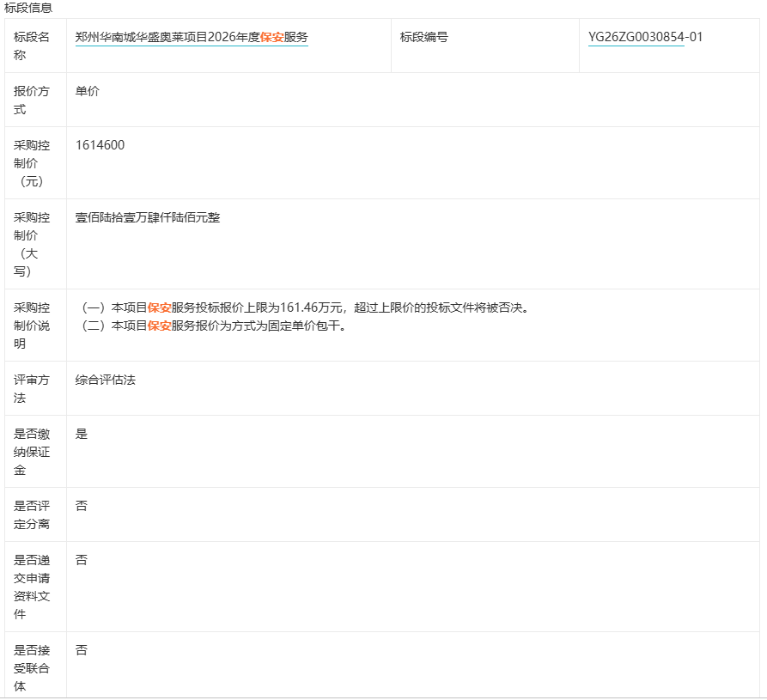Select the 是 value for 是否缴纳保证金

click(82, 434)
